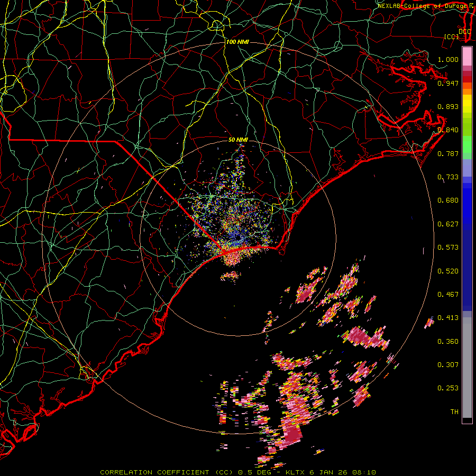Click the TH threshold label on the scale
Viewport: 476px width, 476px height.
[x=454, y=412]
